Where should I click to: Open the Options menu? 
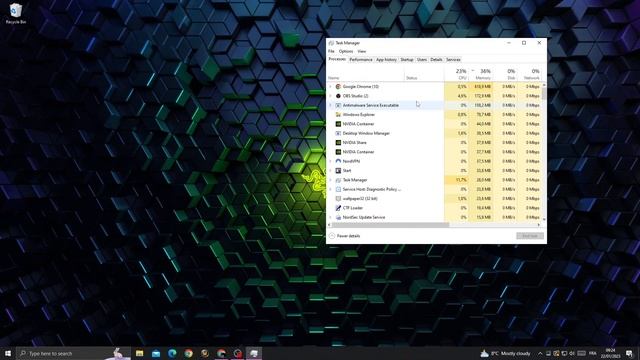pyautogui.click(x=346, y=51)
